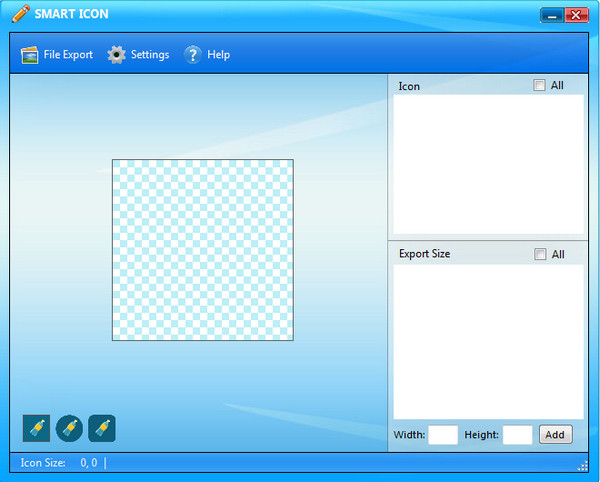Screen dimensions: 600x482
Task: Click the transparent checkerboard canvas
Action: coord(202,249)
